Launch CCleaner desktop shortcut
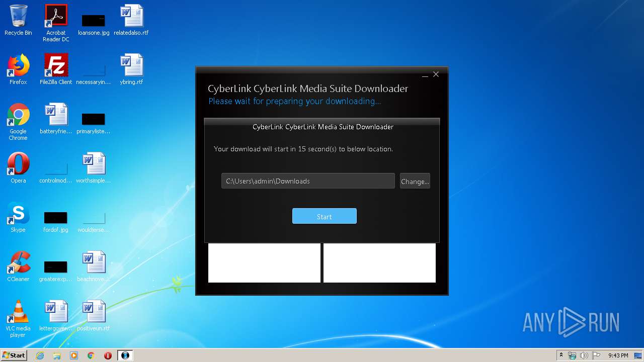The image size is (644, 362). click(18, 266)
